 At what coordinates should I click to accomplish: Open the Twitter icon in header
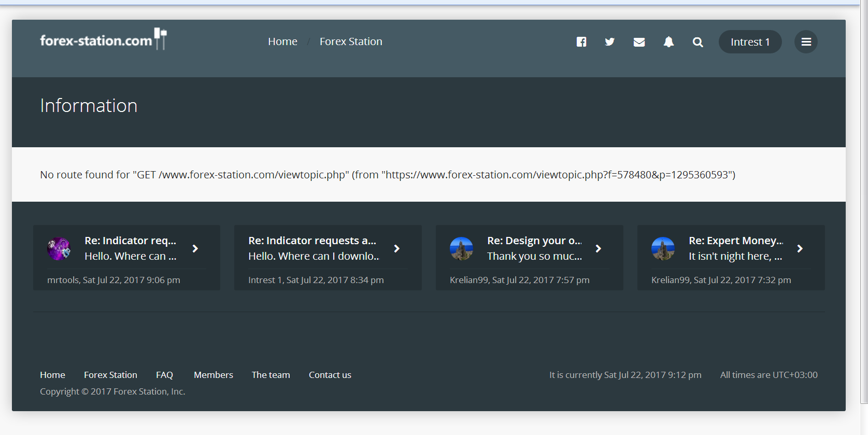pyautogui.click(x=610, y=42)
